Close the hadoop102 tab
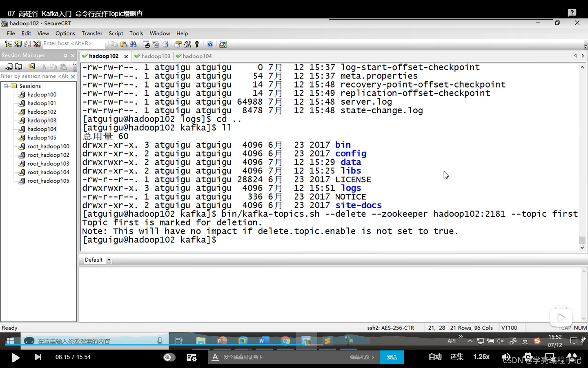 (126, 56)
